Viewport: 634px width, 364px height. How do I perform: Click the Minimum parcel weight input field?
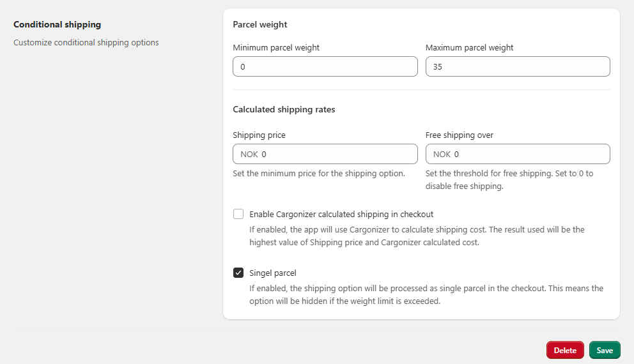pyautogui.click(x=325, y=66)
